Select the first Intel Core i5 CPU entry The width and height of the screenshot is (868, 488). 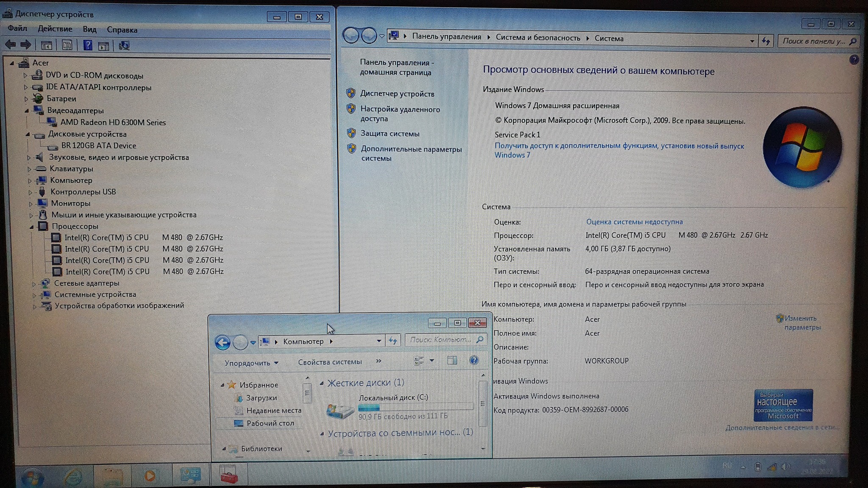(143, 238)
